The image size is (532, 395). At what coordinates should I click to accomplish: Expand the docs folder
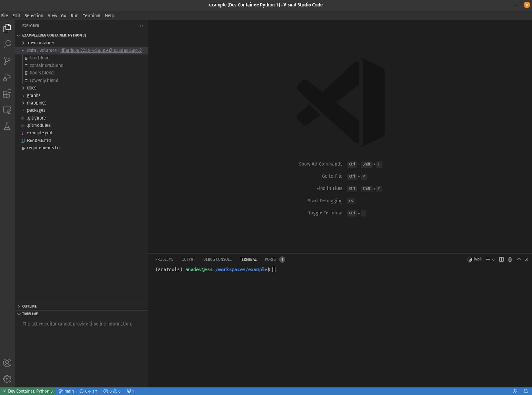coord(32,88)
